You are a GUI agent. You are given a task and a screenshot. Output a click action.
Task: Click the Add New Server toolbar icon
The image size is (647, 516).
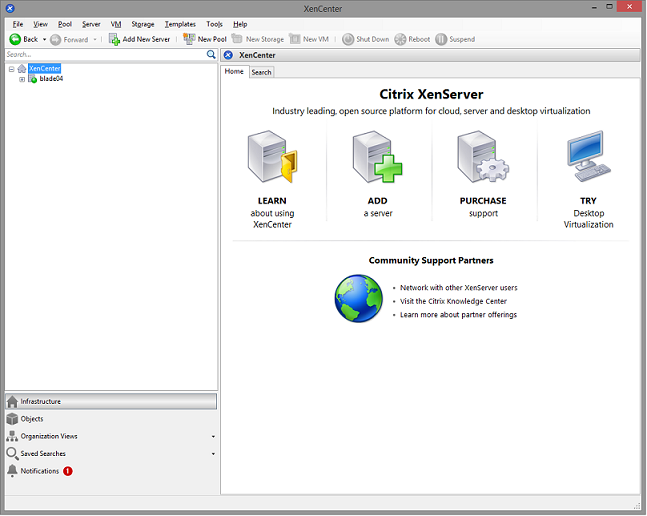(114, 39)
